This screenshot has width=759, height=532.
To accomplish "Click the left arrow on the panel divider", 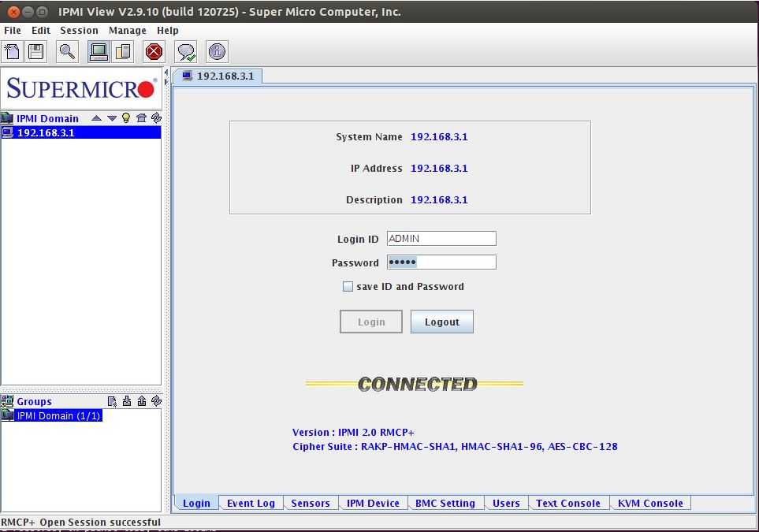I will [166, 73].
